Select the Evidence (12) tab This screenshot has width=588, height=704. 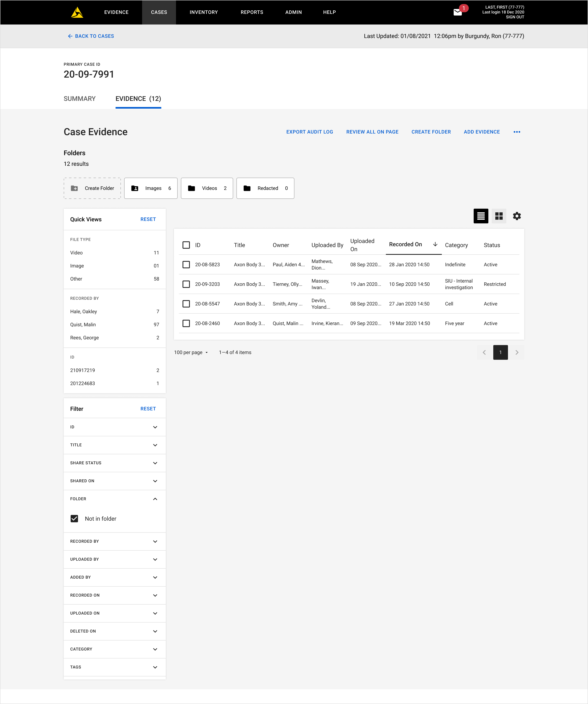pos(138,99)
